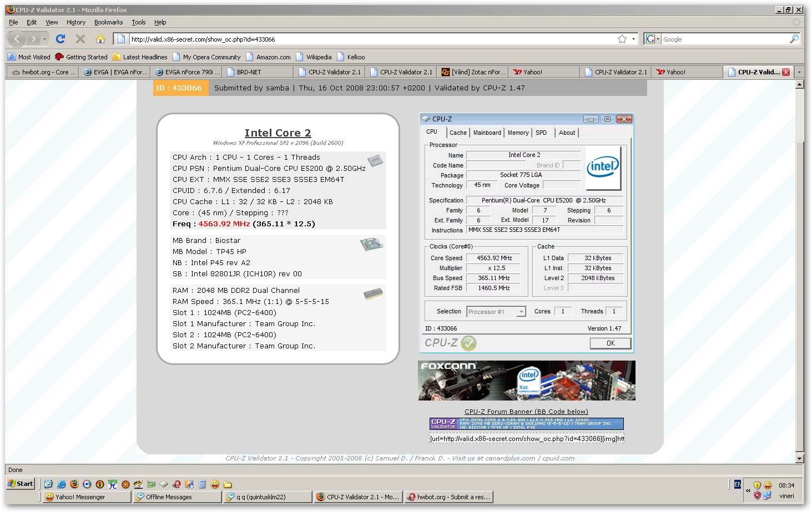Screen dimensions: 812x512
Task: Open the File menu
Action: pos(13,22)
